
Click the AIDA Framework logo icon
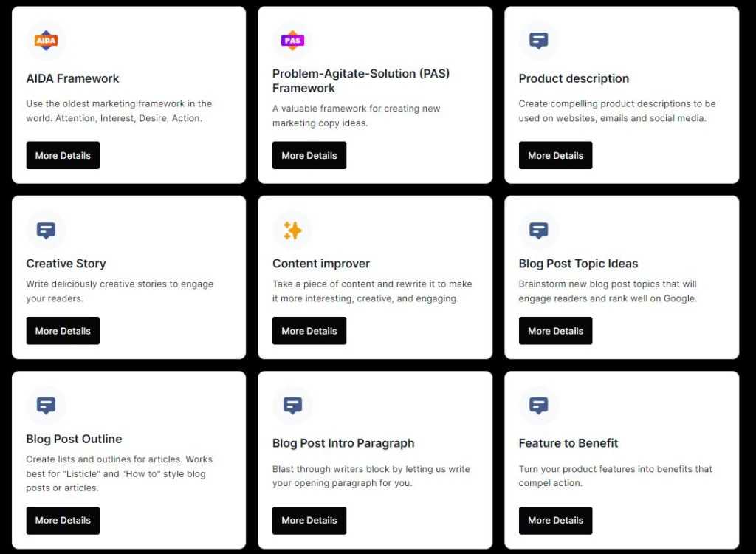tap(46, 41)
